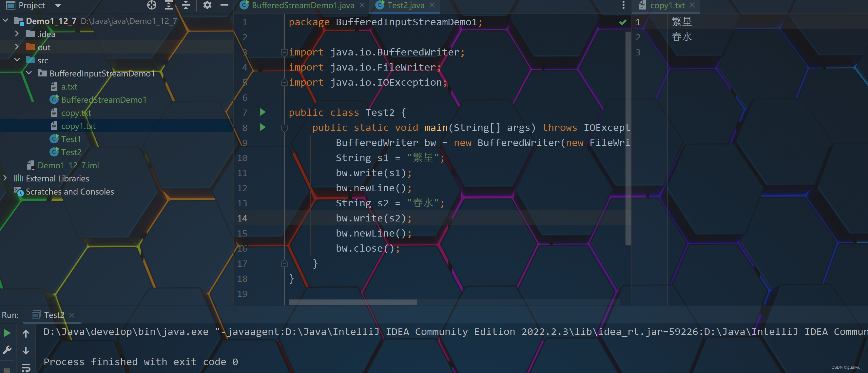The height and width of the screenshot is (373, 868).
Task: Run main method from gutter arrow on line 8
Action: click(263, 127)
